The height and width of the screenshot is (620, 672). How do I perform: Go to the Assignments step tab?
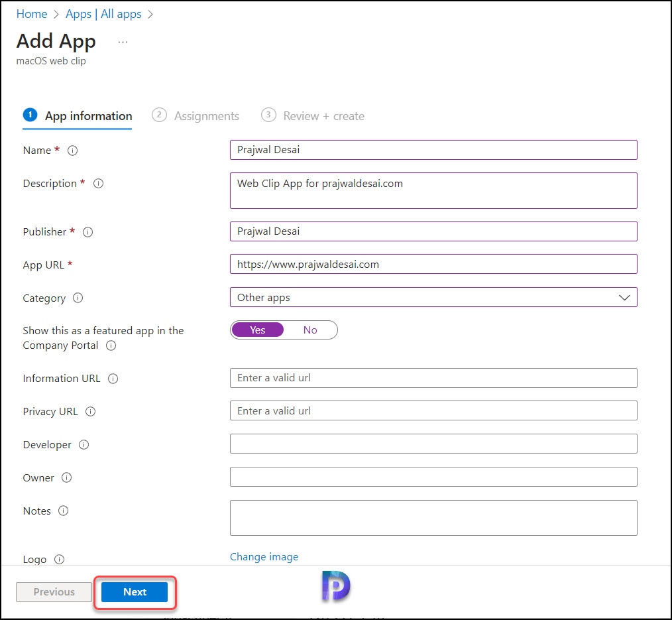click(x=196, y=116)
